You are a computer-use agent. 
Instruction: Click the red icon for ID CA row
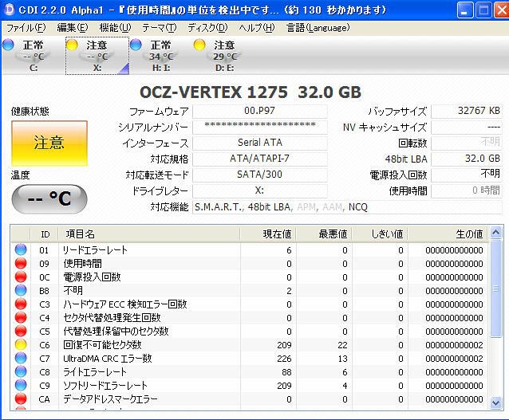(21, 399)
